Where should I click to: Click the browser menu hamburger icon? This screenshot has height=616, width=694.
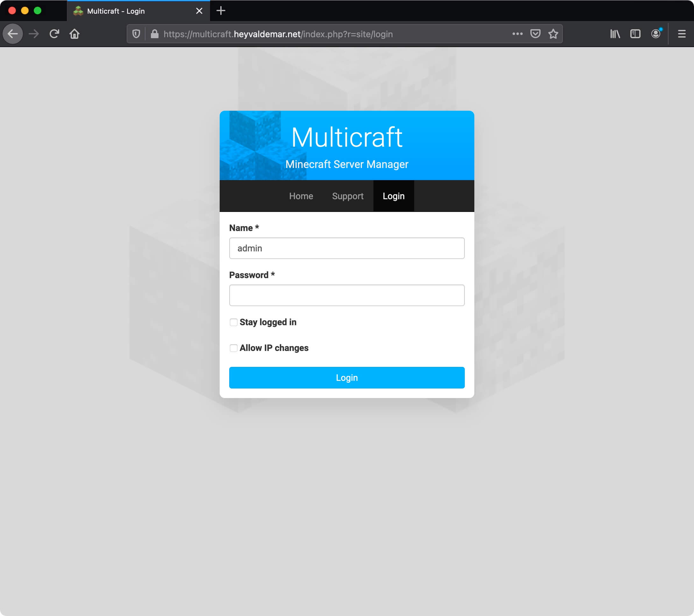[x=683, y=33]
